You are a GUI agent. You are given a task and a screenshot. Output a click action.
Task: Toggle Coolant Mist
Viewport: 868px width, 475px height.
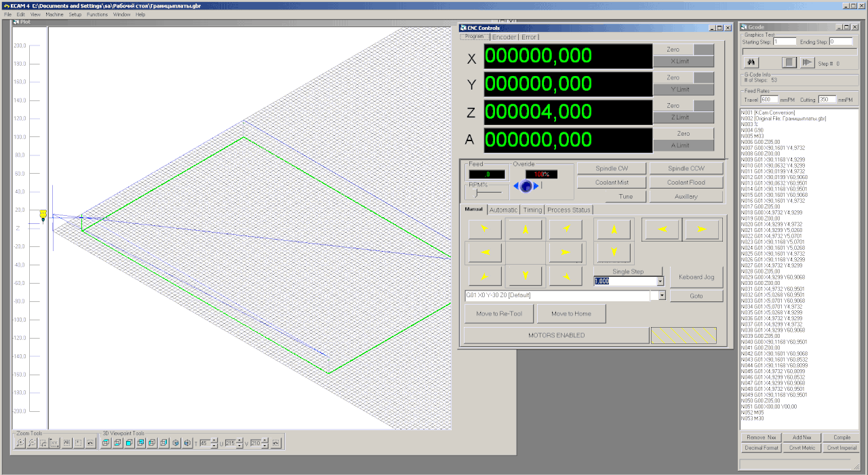[612, 183]
